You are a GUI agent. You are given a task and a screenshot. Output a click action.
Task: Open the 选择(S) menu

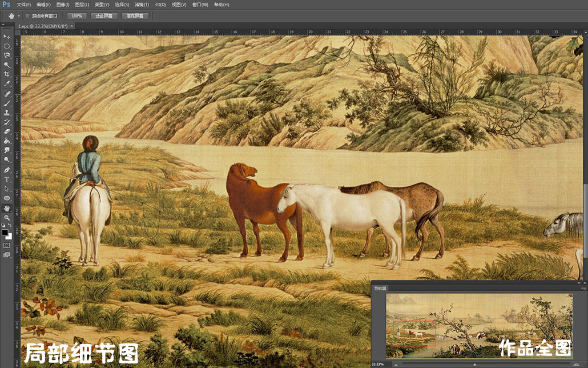point(122,5)
